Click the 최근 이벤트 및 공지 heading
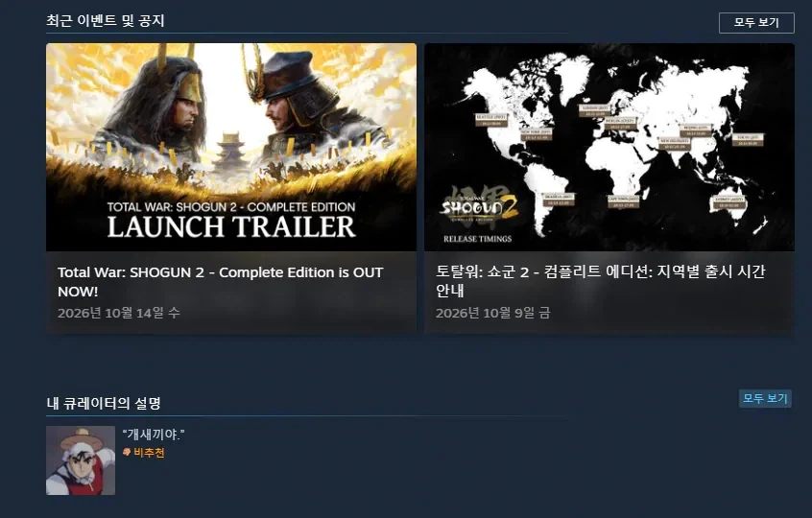 click(x=106, y=21)
